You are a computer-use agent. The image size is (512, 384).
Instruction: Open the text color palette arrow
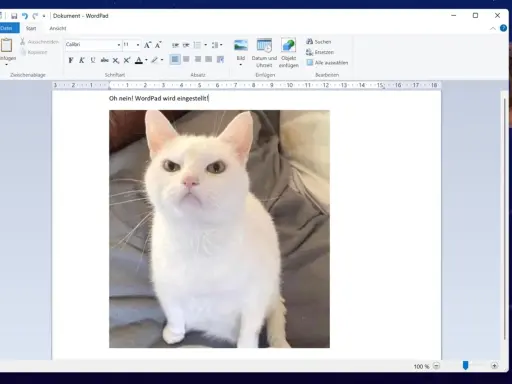click(x=146, y=60)
